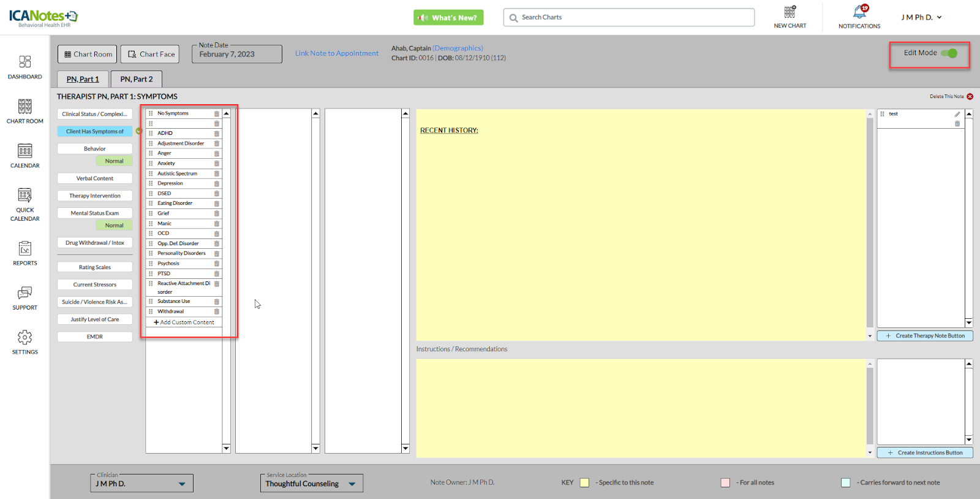Expand the Service Location dropdown
The width and height of the screenshot is (980, 499).
click(352, 484)
